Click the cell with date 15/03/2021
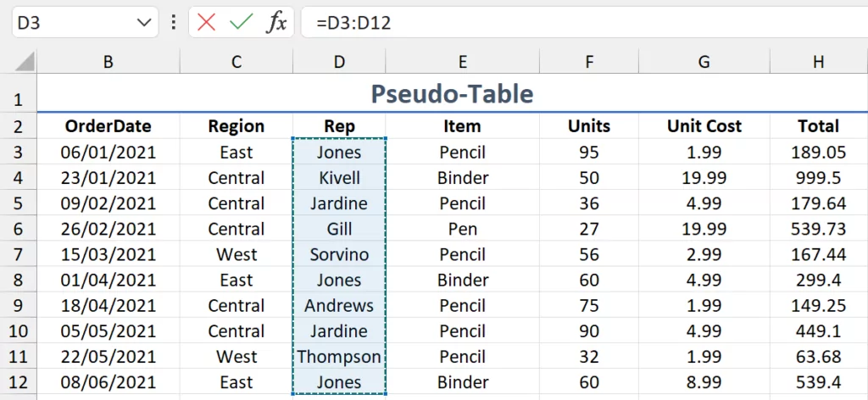Viewport: 868px width, 400px height. (x=108, y=255)
